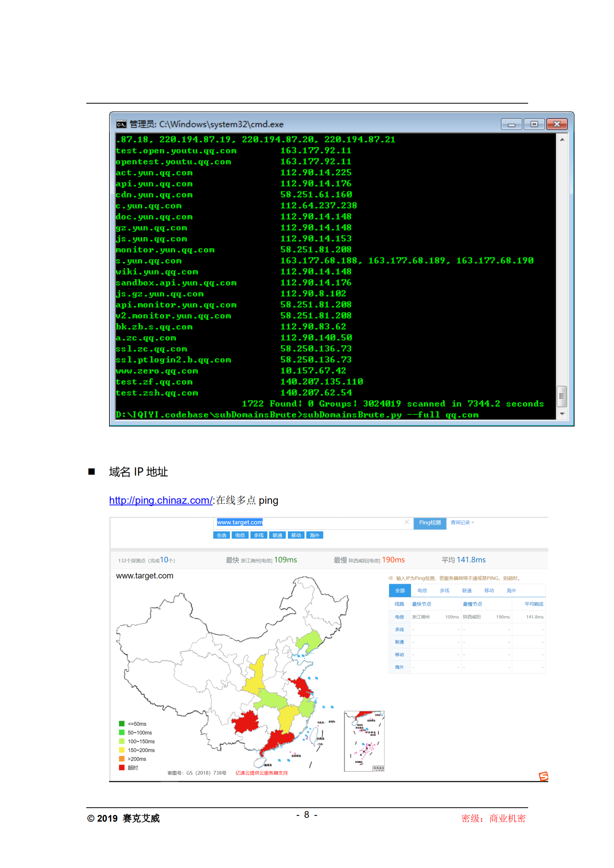Open the ping.chinaz.com hyperlink
Viewport: 614px width, 868px height.
161,500
